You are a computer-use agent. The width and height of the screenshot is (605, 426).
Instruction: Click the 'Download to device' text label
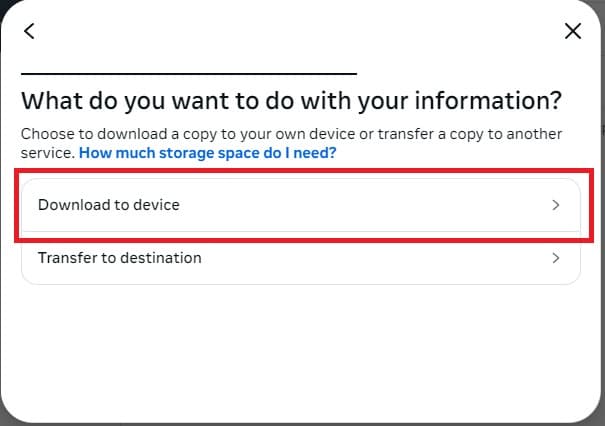(109, 205)
